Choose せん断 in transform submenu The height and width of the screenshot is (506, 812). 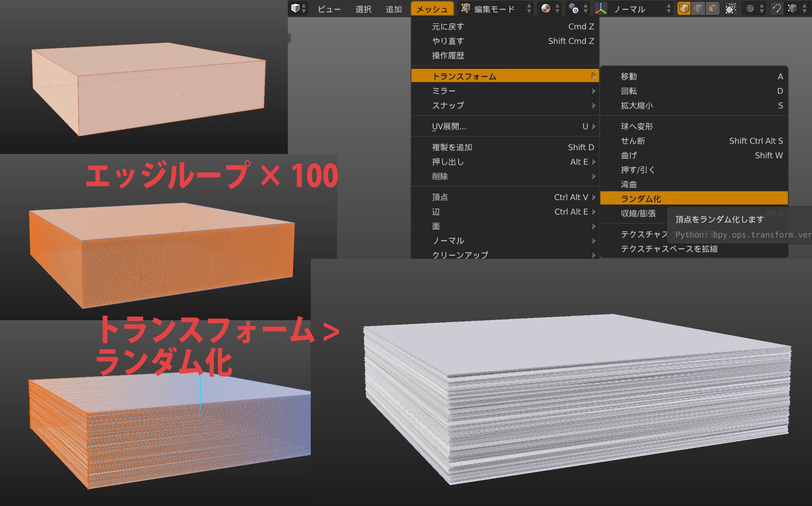[x=694, y=141]
